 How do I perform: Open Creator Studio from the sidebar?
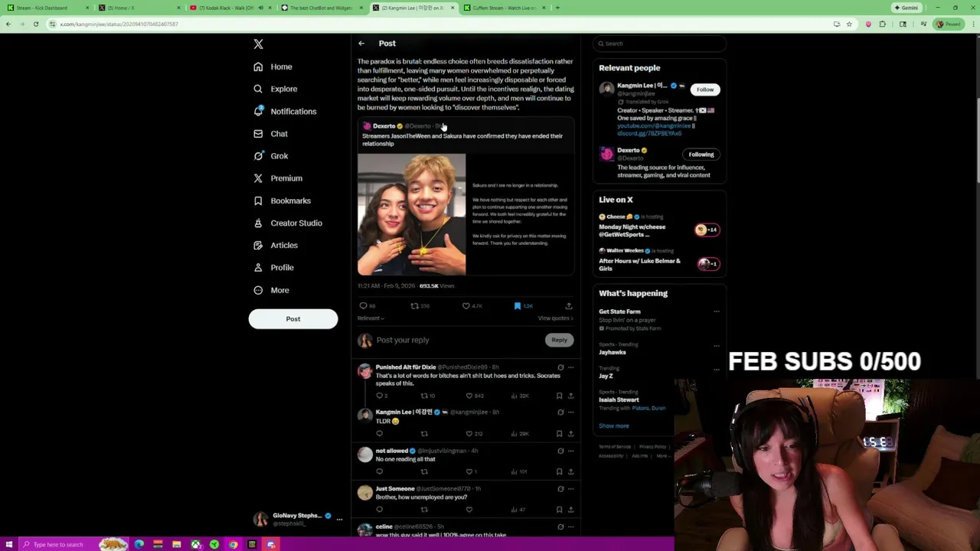click(x=288, y=223)
